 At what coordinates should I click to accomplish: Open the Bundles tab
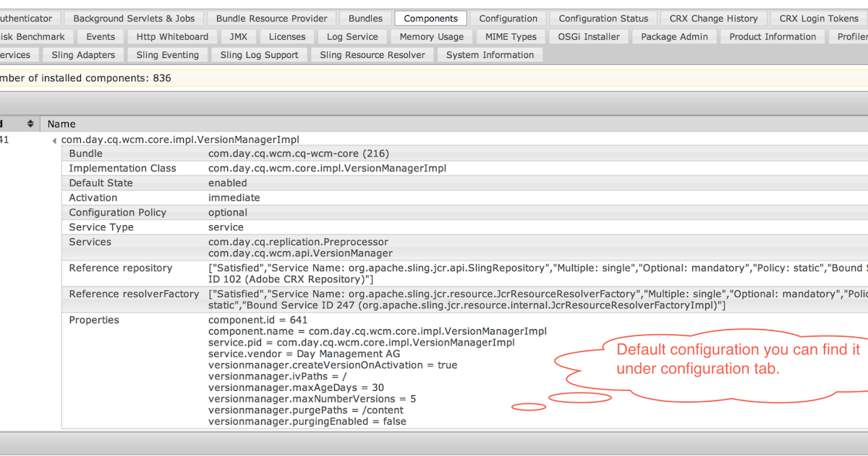click(365, 17)
